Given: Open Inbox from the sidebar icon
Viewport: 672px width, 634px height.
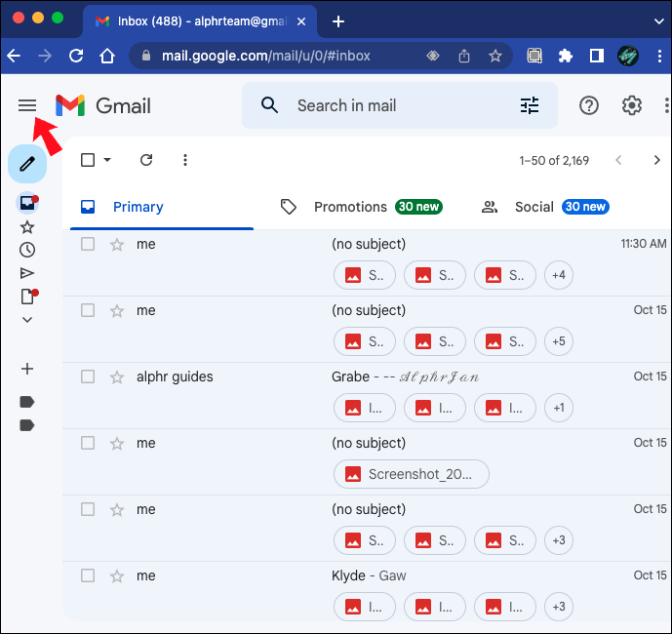Looking at the screenshot, I should click(27, 202).
